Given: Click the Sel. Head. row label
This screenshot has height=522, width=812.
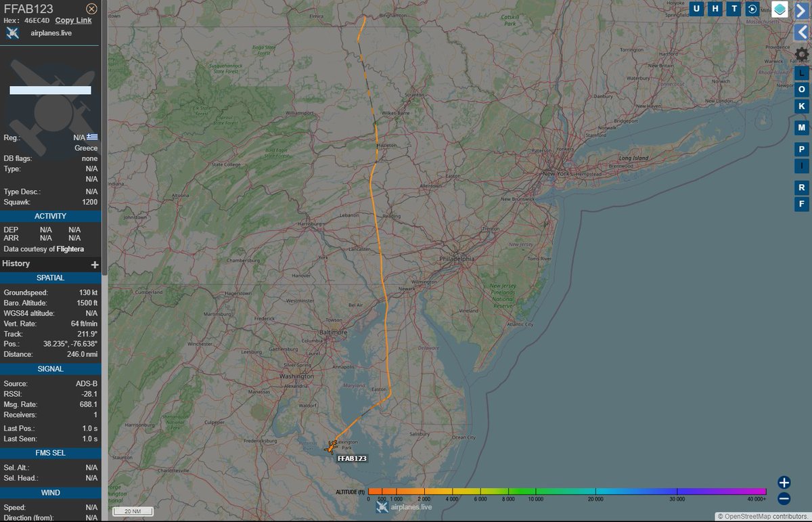Looking at the screenshot, I should (20, 477).
